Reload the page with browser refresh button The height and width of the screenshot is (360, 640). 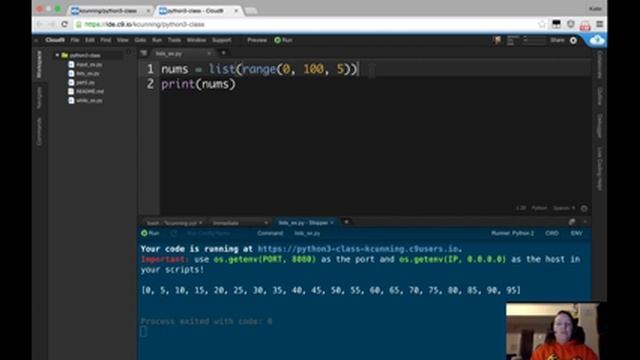point(64,24)
